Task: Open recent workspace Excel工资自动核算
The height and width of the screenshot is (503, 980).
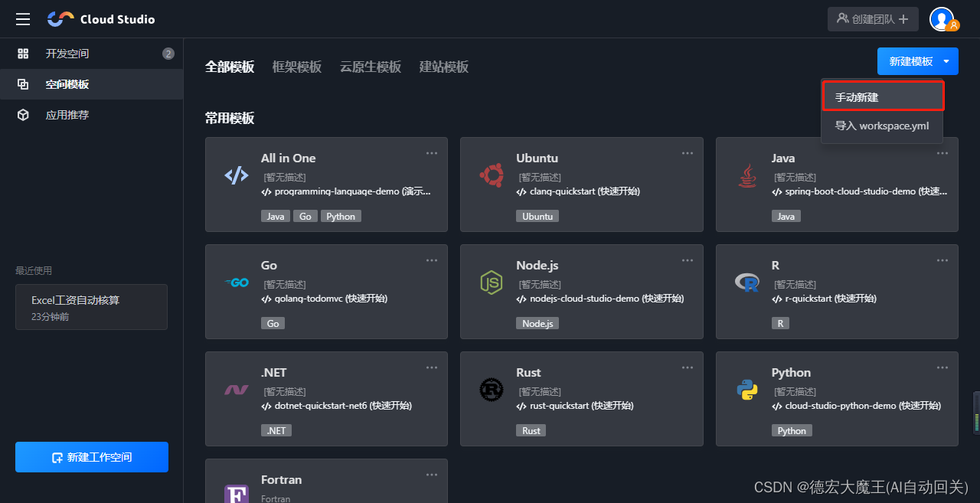Action: 91,307
